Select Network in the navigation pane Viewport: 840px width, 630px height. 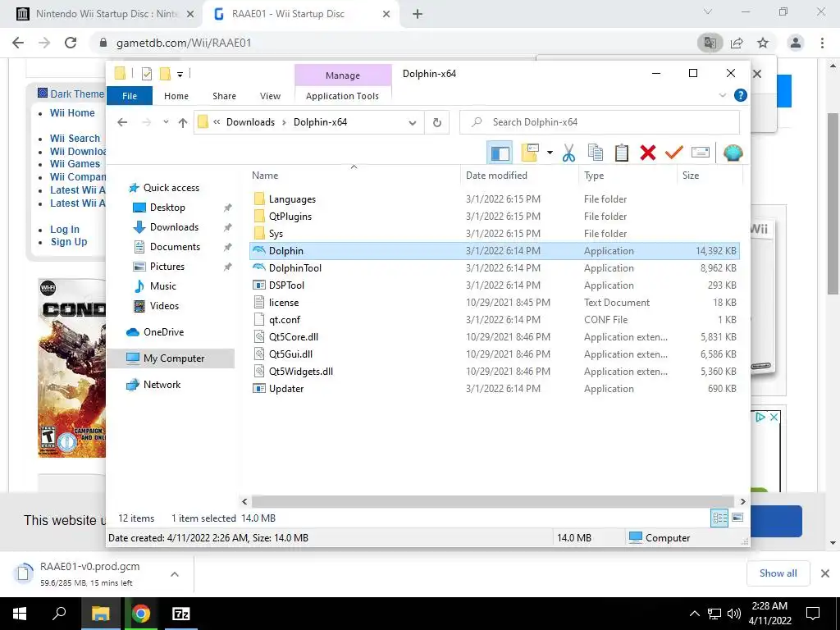coord(162,385)
